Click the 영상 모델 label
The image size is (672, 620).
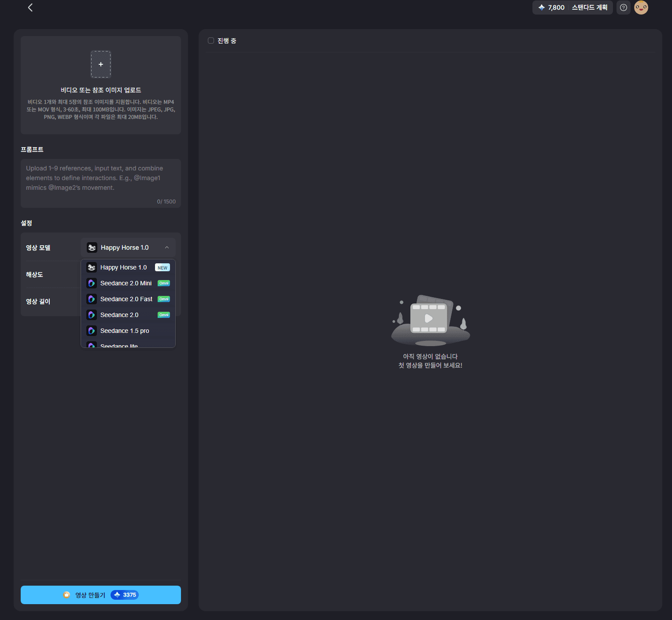tap(38, 247)
